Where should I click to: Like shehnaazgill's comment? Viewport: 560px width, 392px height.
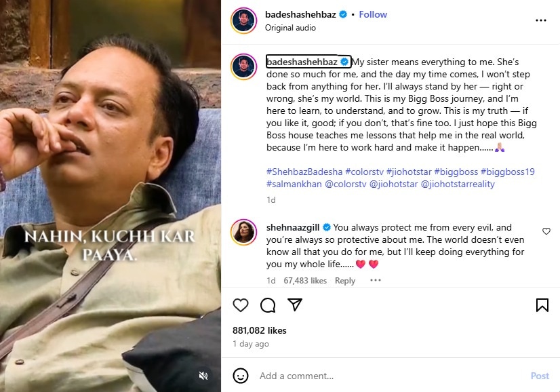pyautogui.click(x=546, y=231)
